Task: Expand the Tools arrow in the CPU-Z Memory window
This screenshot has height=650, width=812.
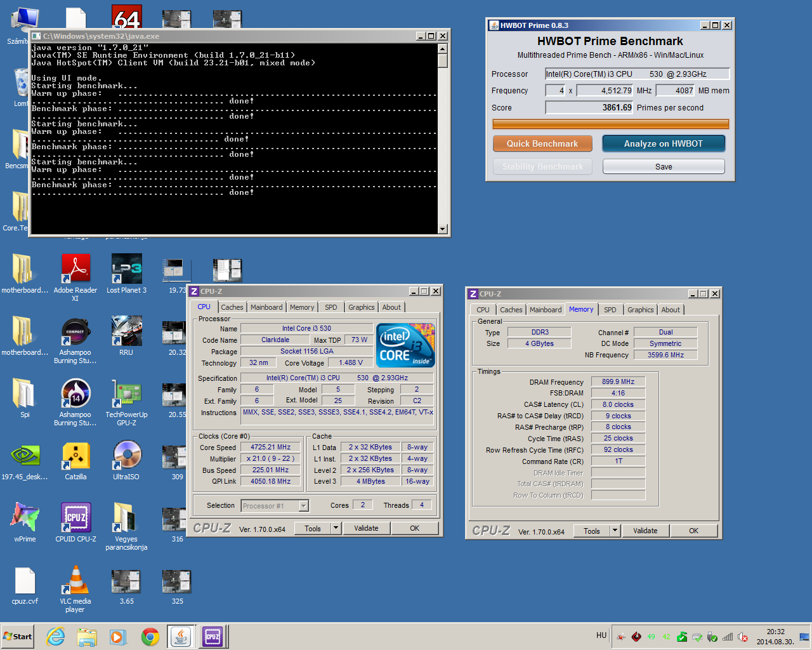Action: pos(615,531)
